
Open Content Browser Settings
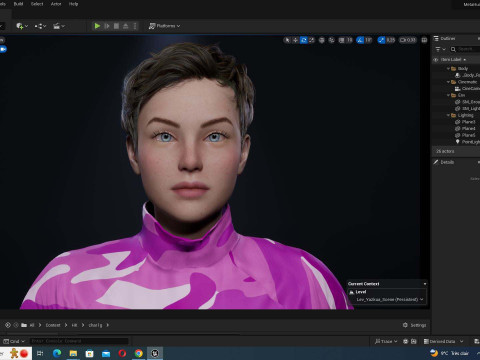click(414, 325)
